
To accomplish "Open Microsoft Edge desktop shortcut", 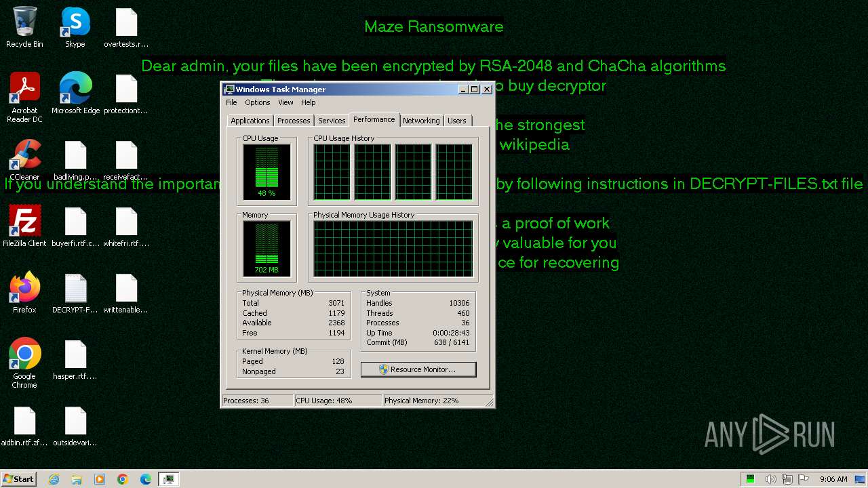I will click(x=75, y=94).
